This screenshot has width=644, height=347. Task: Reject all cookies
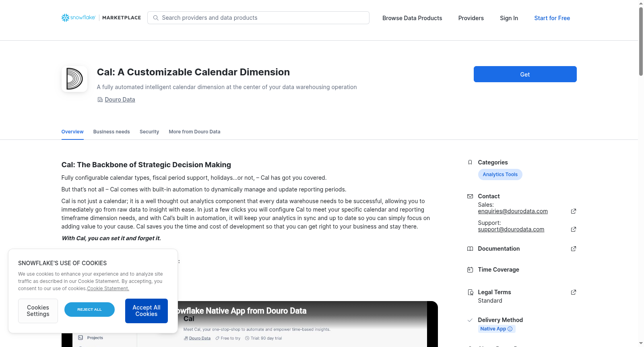point(89,310)
